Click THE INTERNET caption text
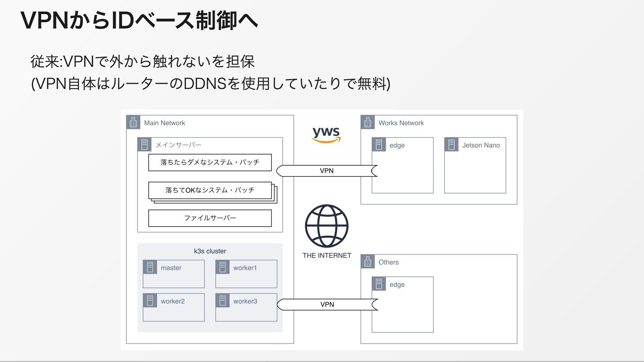The width and height of the screenshot is (644, 362). pos(327,255)
